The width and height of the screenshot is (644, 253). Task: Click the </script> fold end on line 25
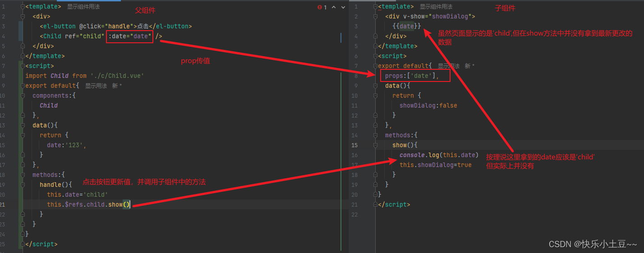pyautogui.click(x=23, y=244)
